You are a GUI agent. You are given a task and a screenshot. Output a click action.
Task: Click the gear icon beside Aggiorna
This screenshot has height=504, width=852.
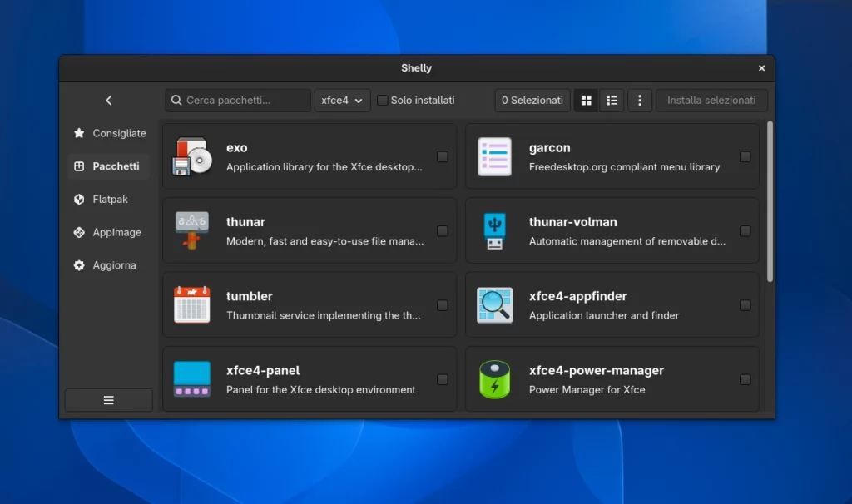point(79,265)
